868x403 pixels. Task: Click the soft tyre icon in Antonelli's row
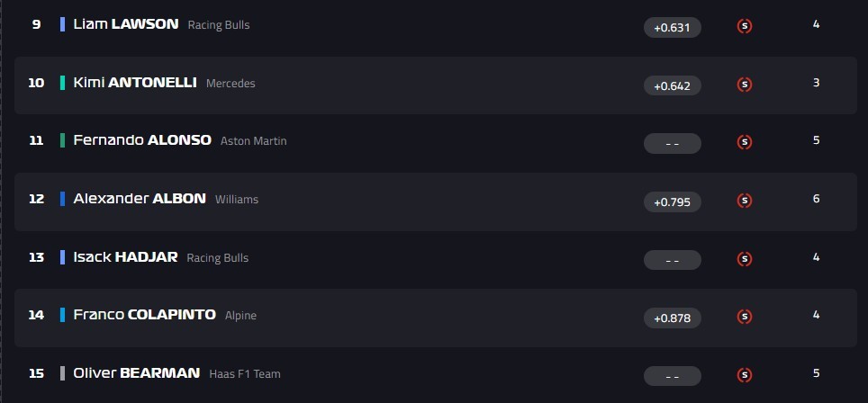point(745,85)
